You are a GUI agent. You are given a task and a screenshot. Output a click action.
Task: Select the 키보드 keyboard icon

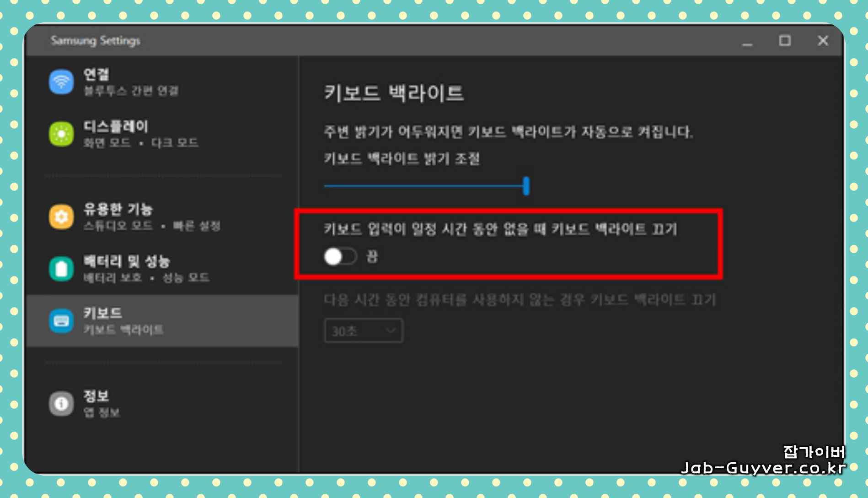(61, 320)
